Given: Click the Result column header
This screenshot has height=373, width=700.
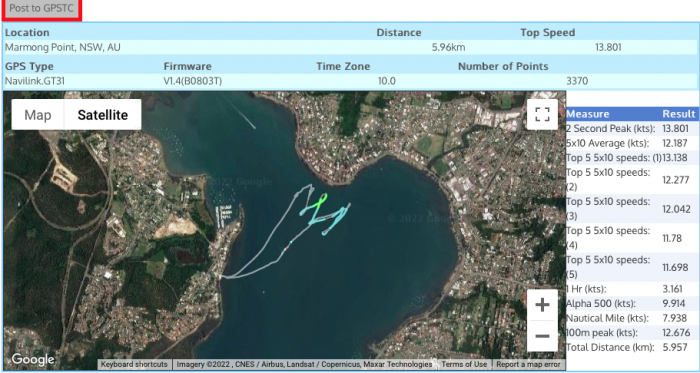Looking at the screenshot, I should (x=679, y=114).
